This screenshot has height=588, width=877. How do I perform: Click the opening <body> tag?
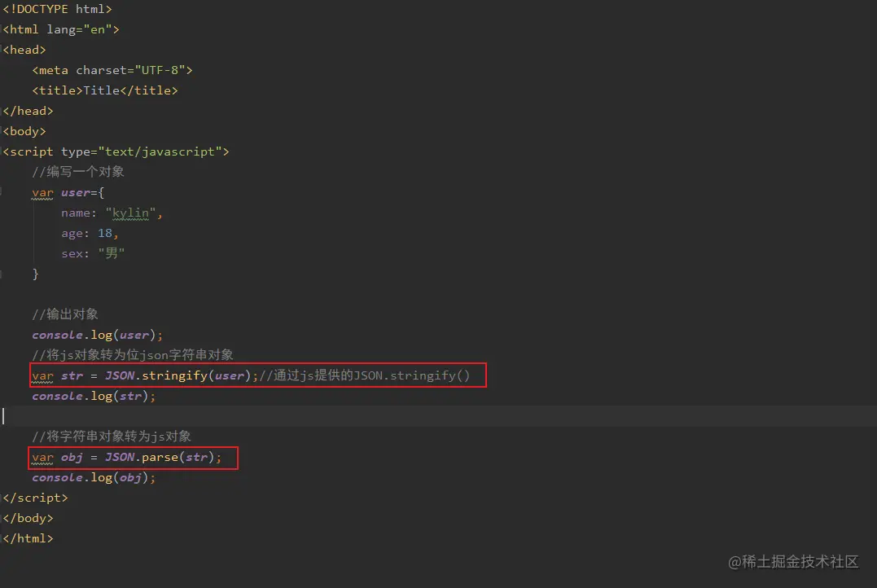click(x=24, y=131)
